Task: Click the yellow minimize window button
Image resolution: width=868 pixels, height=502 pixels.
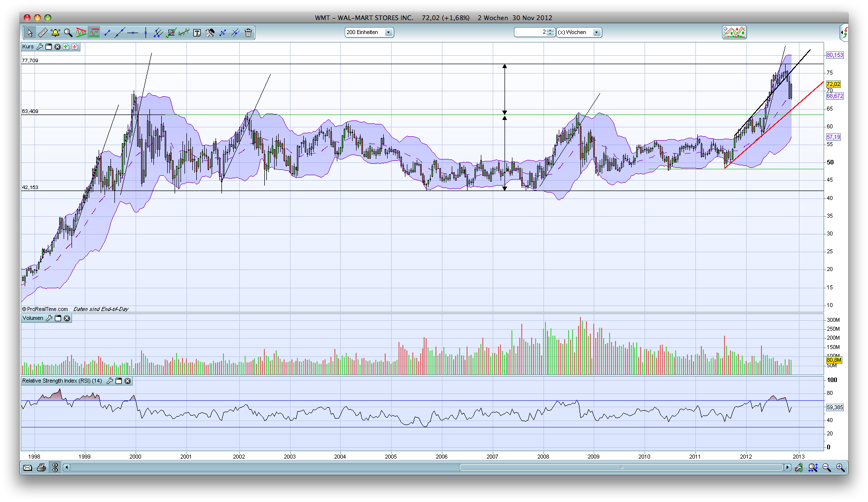Action: point(37,18)
